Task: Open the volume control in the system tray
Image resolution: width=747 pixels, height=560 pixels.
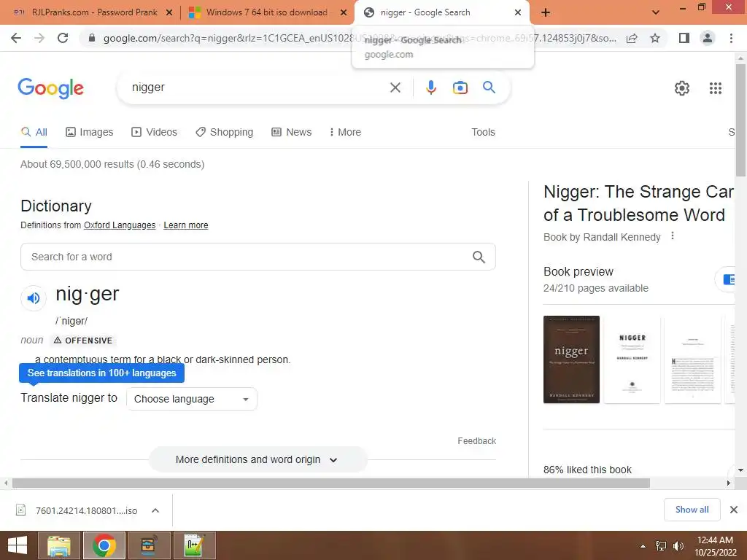Action: click(678, 546)
